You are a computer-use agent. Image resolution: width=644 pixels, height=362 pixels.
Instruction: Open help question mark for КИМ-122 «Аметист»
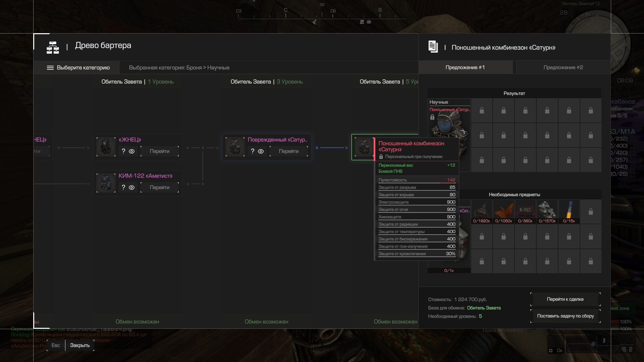[123, 187]
